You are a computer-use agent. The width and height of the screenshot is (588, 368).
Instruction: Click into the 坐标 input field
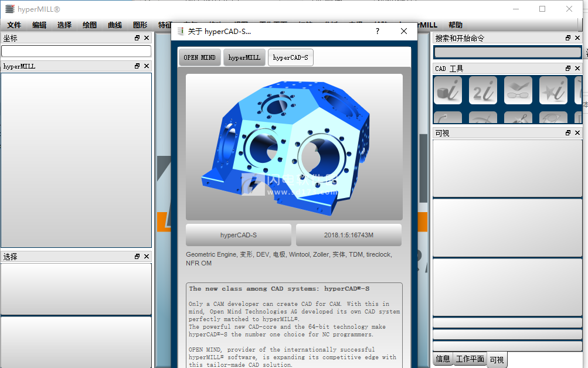click(76, 51)
